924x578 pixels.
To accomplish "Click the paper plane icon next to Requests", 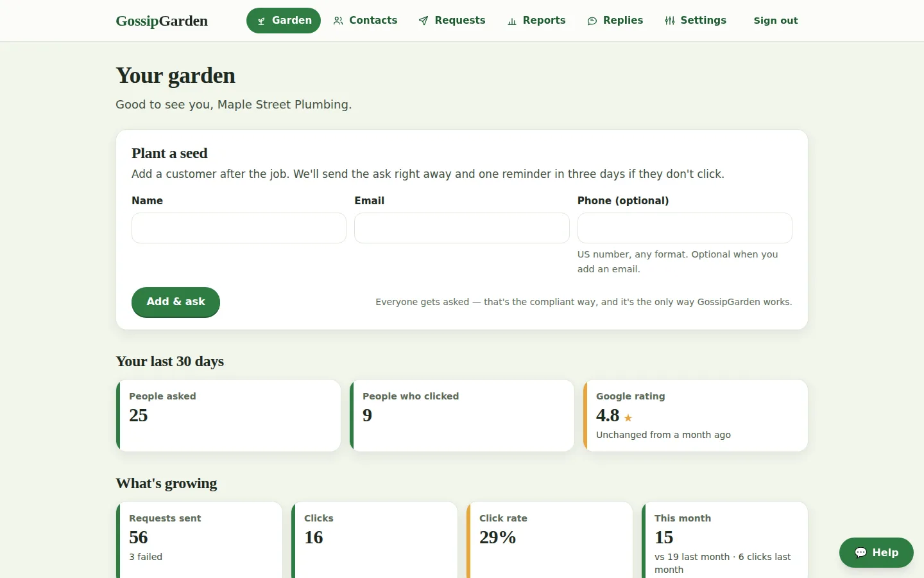I will 424,21.
